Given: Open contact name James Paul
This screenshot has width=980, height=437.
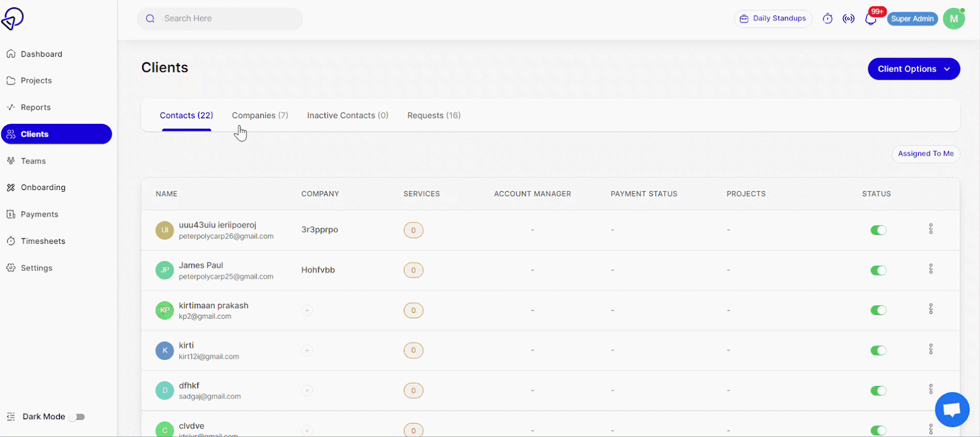Looking at the screenshot, I should click(x=201, y=265).
